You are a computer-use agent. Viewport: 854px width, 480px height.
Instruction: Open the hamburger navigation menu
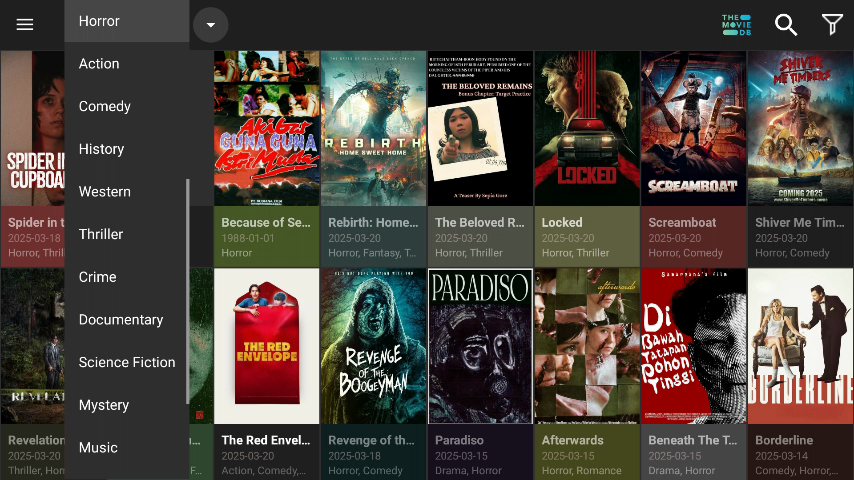tap(25, 25)
